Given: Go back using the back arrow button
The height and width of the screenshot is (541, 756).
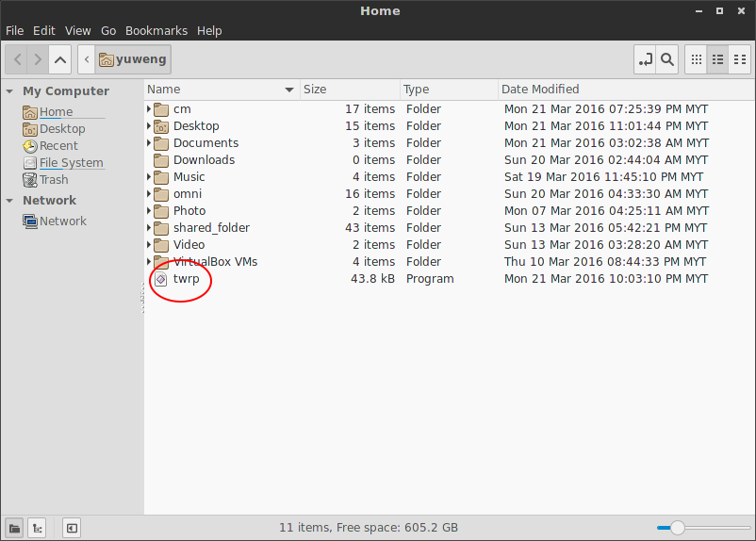Looking at the screenshot, I should click(x=17, y=59).
